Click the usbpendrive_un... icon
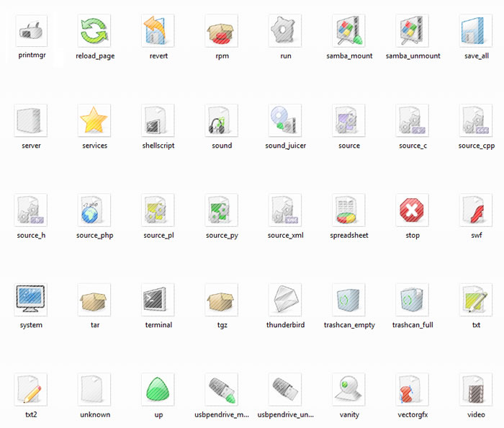Viewport: 504px width, 428px height. point(285,390)
